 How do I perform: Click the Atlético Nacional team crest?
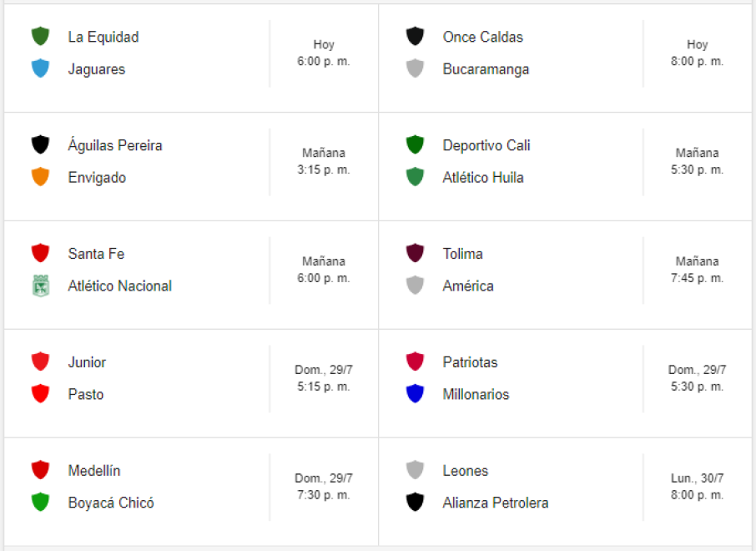[x=40, y=286]
